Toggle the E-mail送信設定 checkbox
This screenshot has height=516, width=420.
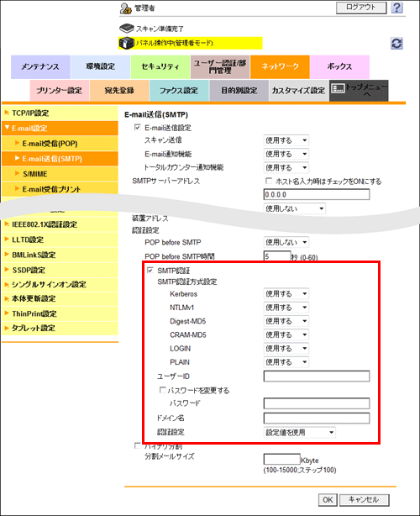[x=138, y=128]
